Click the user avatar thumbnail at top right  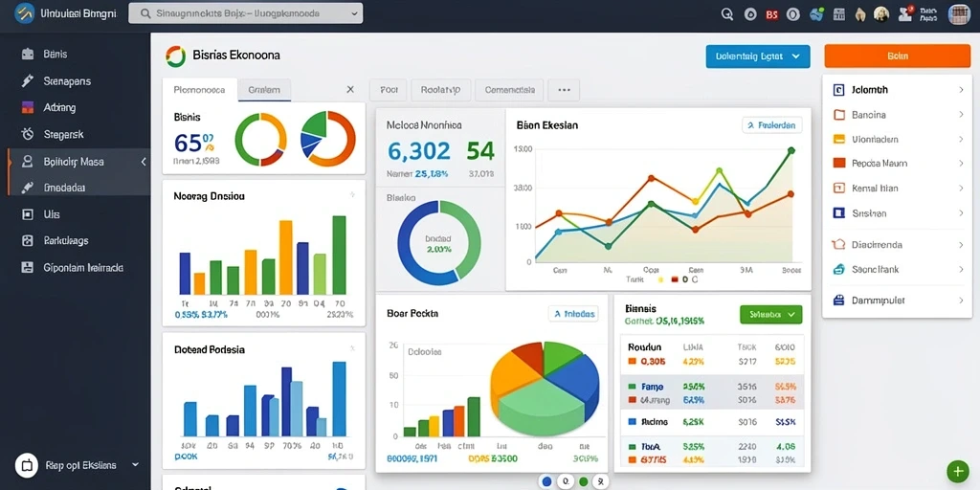click(x=959, y=14)
